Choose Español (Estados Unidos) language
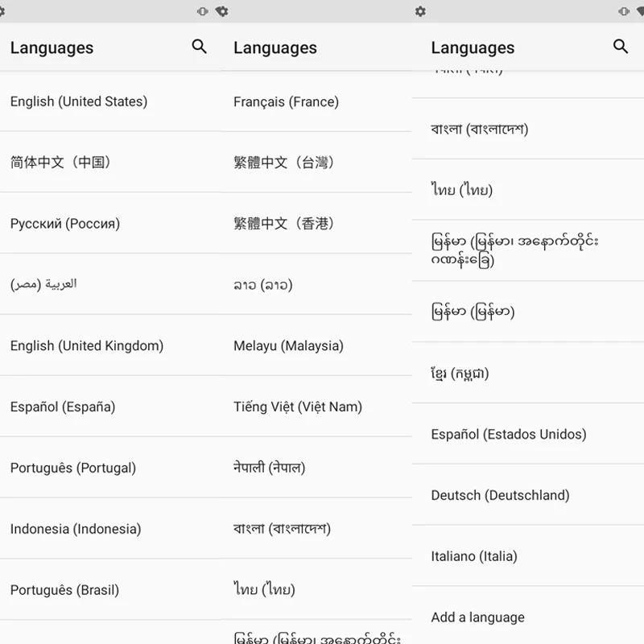644x644 pixels. 528,434
